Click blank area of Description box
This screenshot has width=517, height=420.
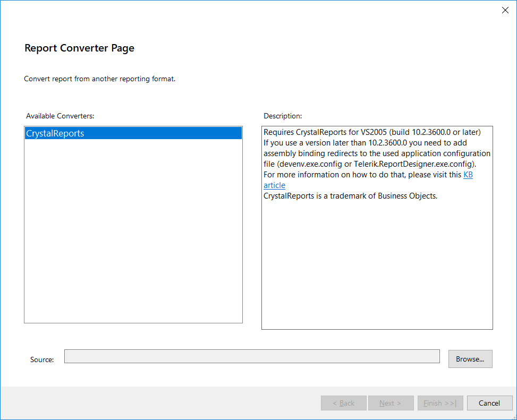click(x=377, y=265)
